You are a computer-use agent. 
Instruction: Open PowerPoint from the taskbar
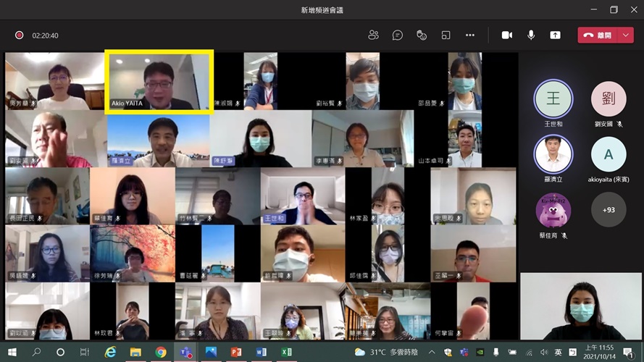tap(235, 352)
